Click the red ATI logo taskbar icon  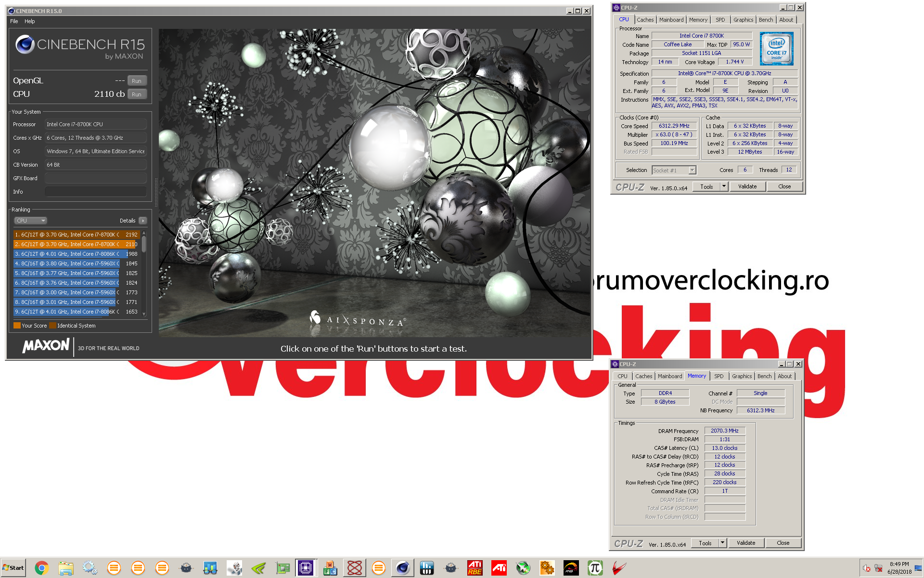click(x=499, y=568)
